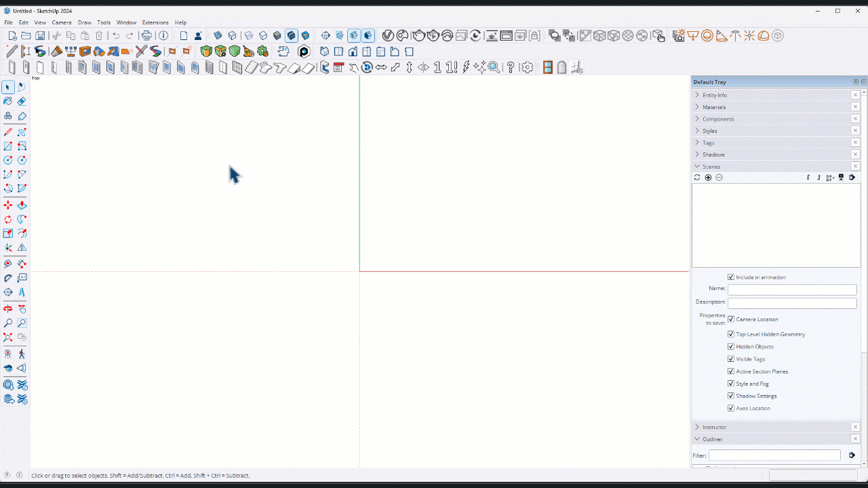The image size is (868, 488).
Task: Activate the Walk tool
Action: click(22, 353)
